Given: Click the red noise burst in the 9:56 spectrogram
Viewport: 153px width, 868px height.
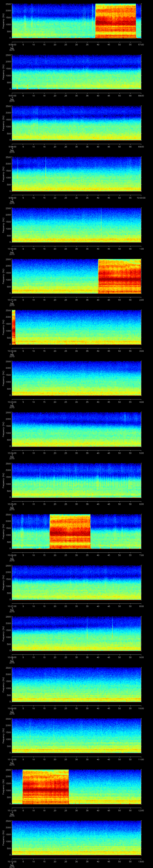Looking at the screenshot, I should [116, 21].
